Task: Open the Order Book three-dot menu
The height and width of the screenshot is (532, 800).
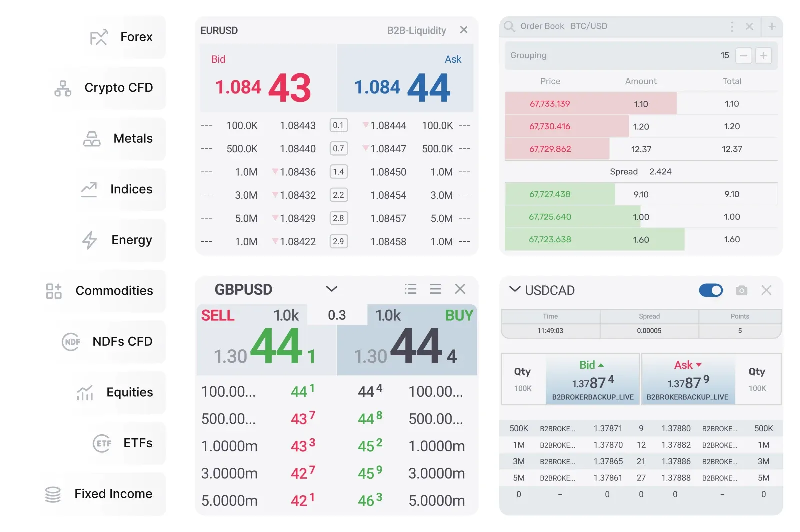Action: pyautogui.click(x=732, y=27)
